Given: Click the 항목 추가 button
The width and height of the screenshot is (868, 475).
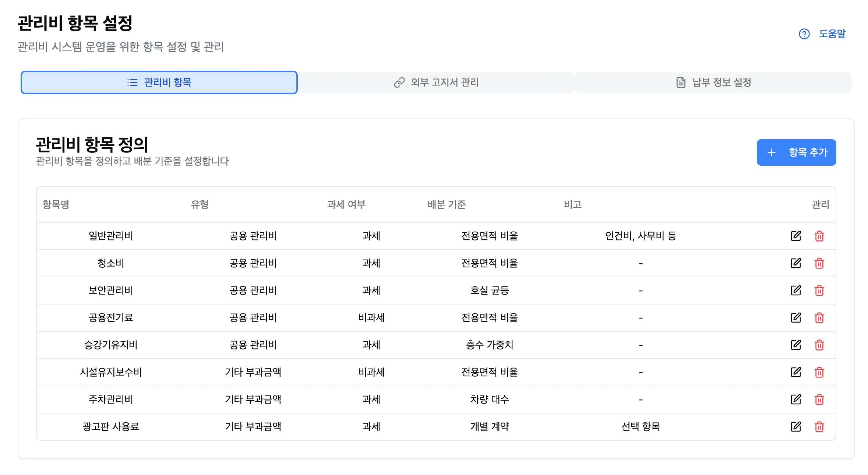Looking at the screenshot, I should (796, 152).
